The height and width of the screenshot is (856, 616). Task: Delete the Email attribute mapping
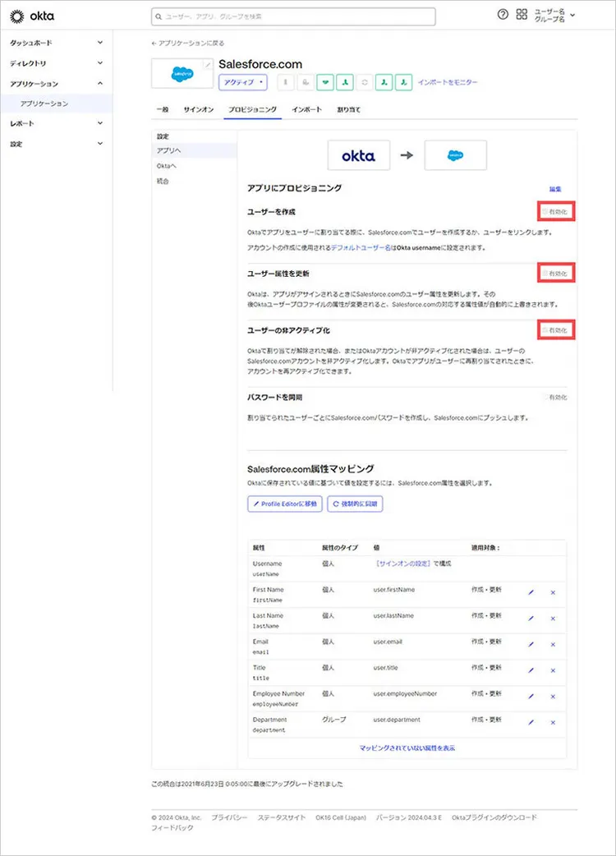coord(553,644)
